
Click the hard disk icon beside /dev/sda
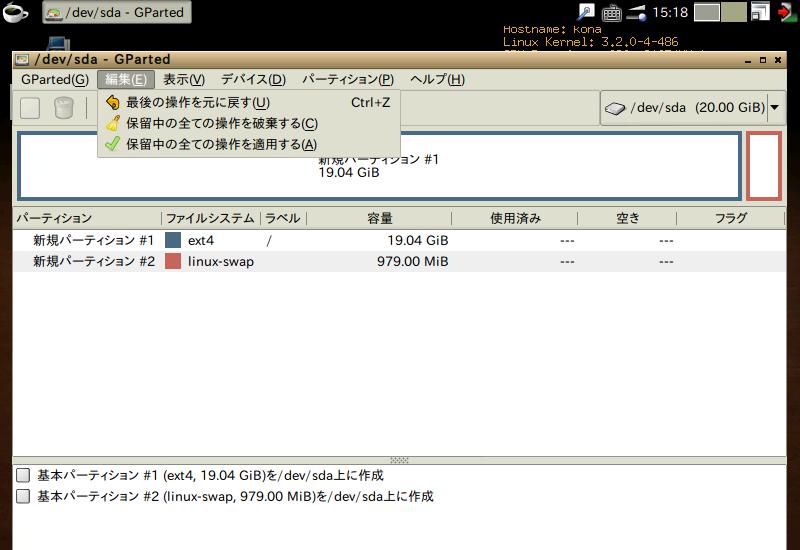[x=615, y=108]
